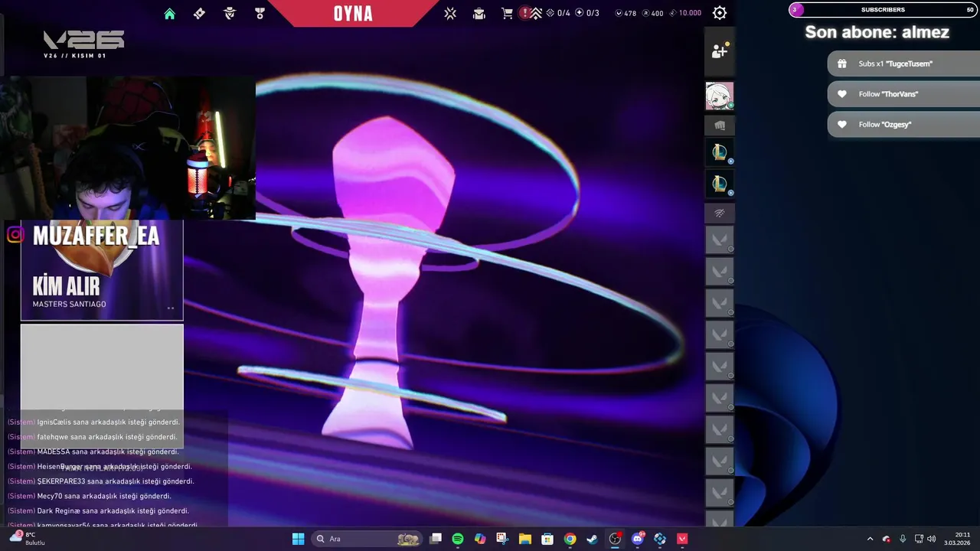The height and width of the screenshot is (551, 980).
Task: Switch to OBS Studio on the taskbar
Action: (x=615, y=539)
